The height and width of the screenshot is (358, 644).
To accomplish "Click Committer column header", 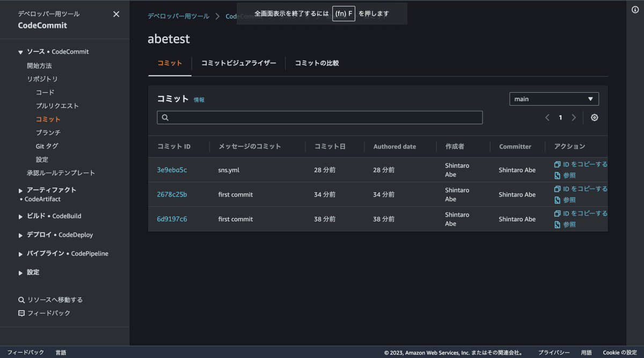I will point(515,146).
